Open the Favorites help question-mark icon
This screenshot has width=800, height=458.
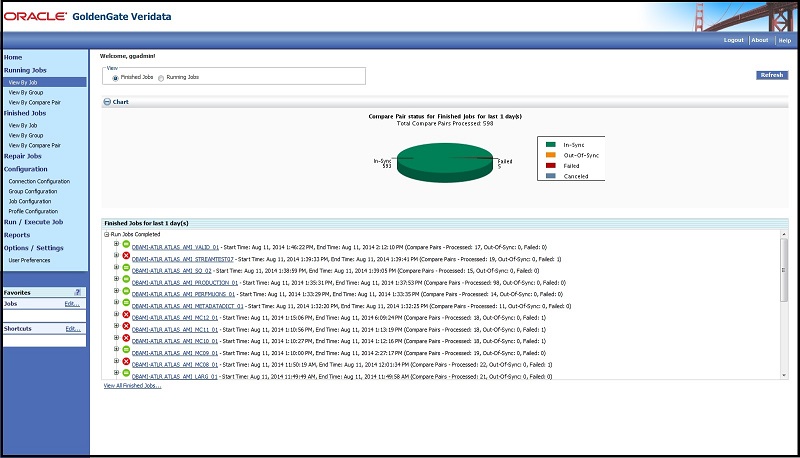click(78, 292)
